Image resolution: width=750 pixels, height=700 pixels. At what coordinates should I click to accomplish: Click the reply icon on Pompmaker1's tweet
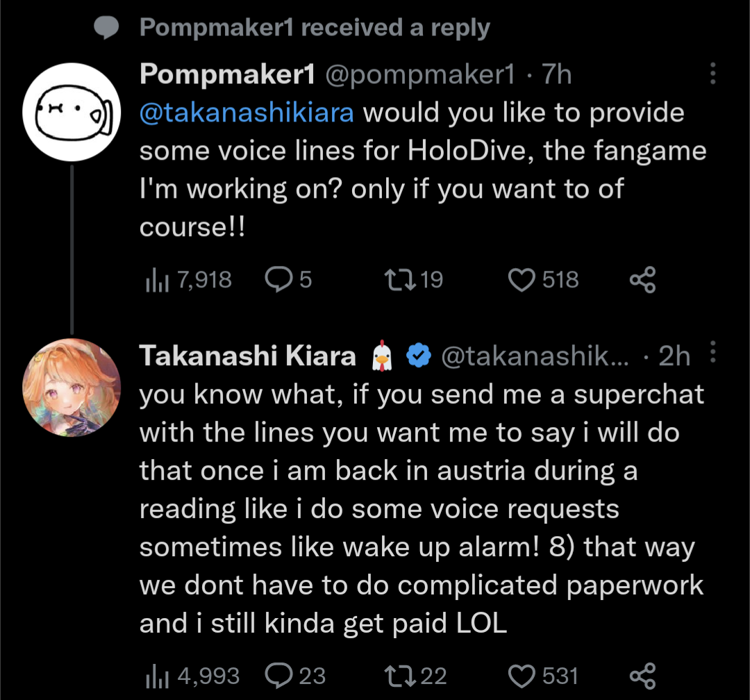(x=279, y=280)
